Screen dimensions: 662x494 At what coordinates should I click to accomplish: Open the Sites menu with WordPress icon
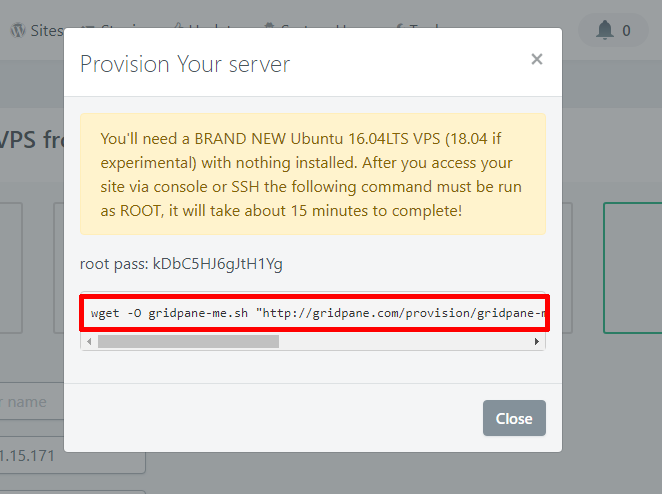pos(36,30)
